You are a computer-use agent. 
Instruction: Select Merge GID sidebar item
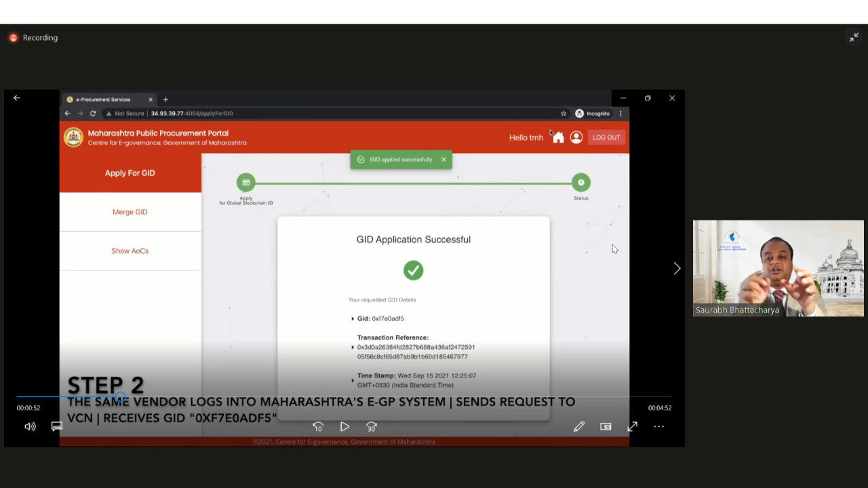130,212
